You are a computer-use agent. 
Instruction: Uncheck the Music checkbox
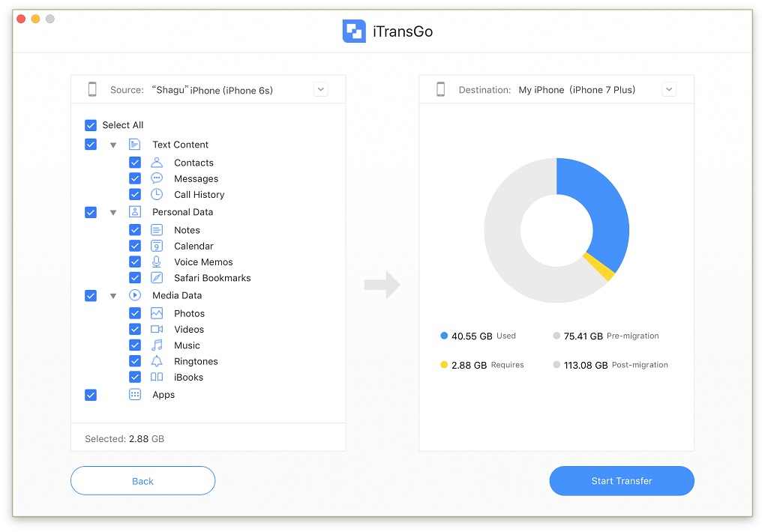point(135,345)
